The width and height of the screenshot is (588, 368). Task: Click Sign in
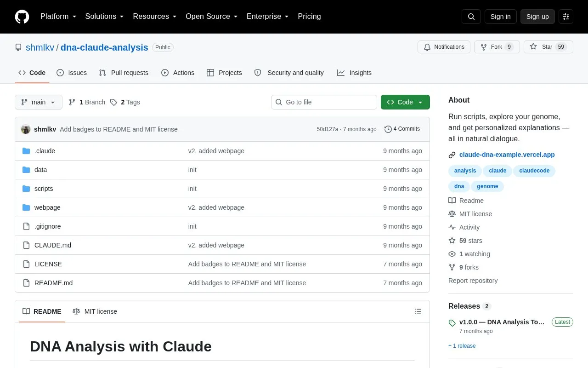pos(500,17)
